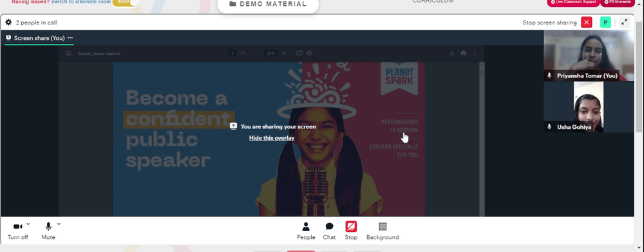
Task: Mute the microphone
Action: tap(48, 231)
